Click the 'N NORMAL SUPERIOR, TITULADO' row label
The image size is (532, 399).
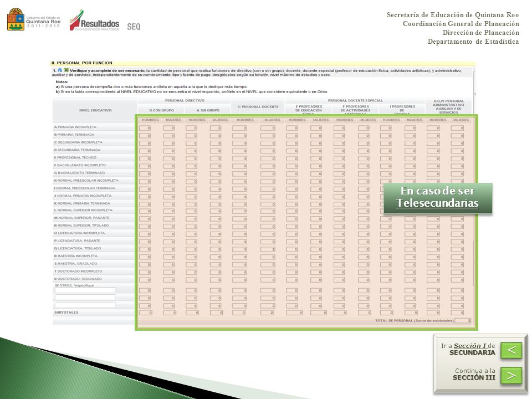pos(81,226)
